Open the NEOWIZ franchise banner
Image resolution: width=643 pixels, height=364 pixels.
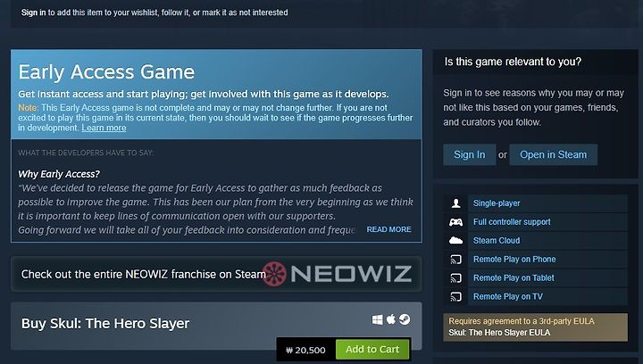(x=216, y=274)
